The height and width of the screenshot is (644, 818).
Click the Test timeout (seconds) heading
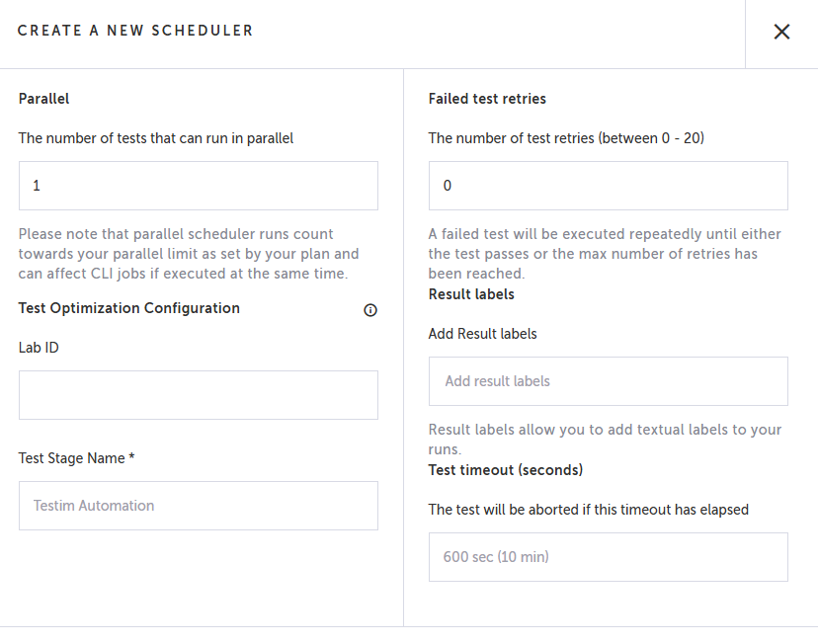(x=506, y=469)
